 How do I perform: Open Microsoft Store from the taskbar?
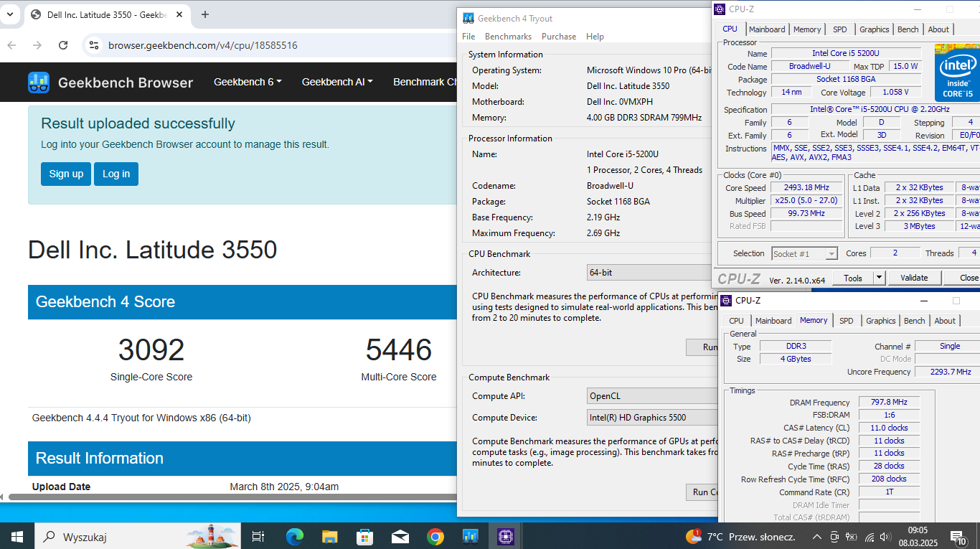pos(364,536)
